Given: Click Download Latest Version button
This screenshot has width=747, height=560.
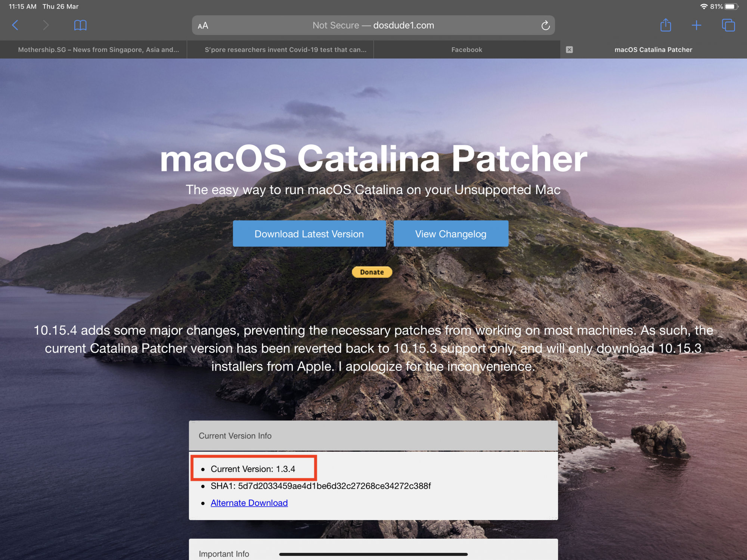Looking at the screenshot, I should pos(309,234).
